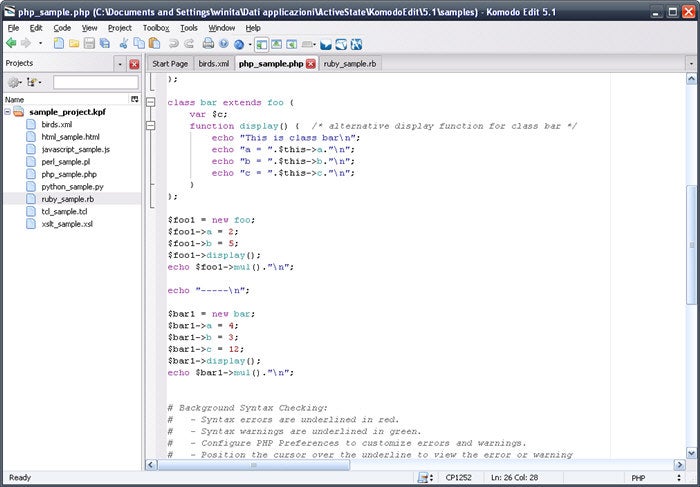Click the Save file toolbar icon
The image size is (700, 487).
[89, 43]
